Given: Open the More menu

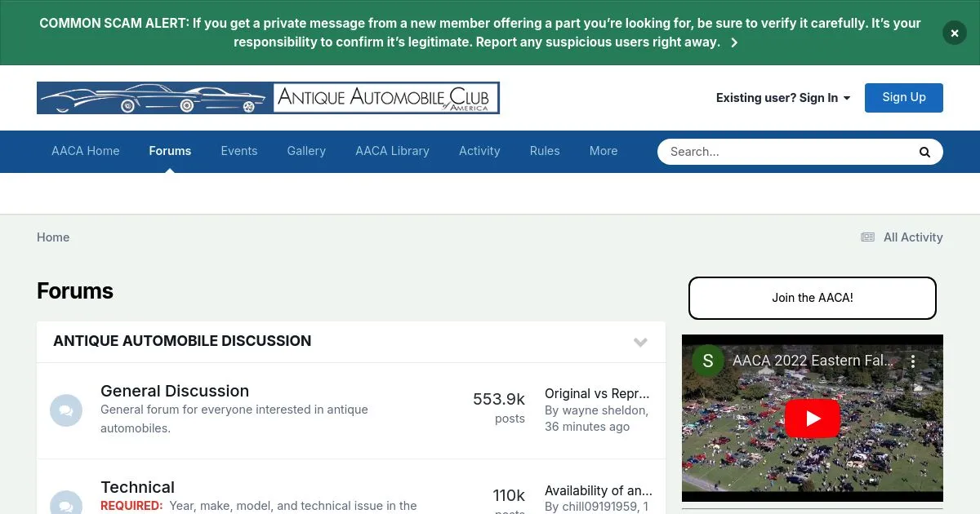Looking at the screenshot, I should pos(604,151).
